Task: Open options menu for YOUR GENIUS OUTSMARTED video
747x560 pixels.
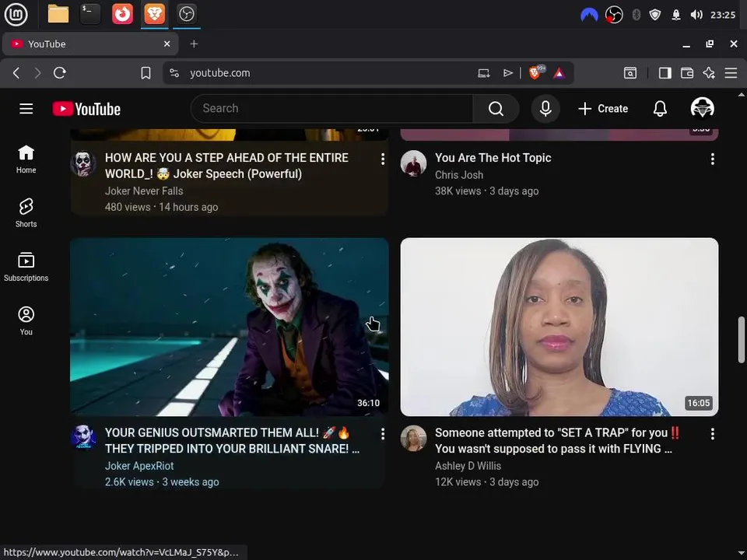Action: tap(383, 434)
